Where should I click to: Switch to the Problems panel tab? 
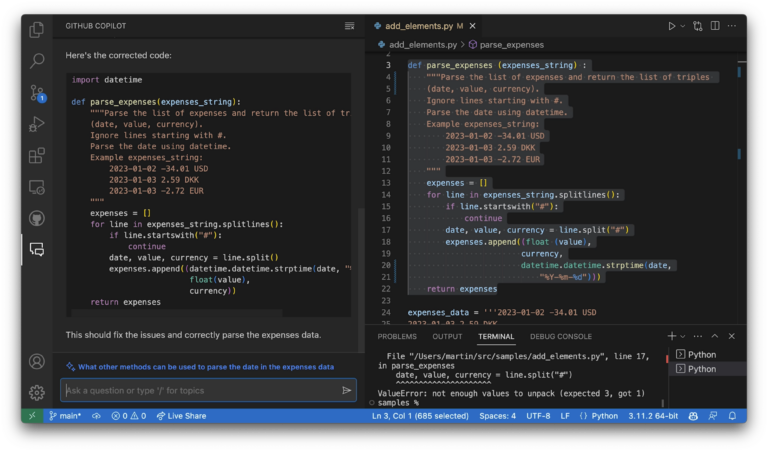point(397,336)
